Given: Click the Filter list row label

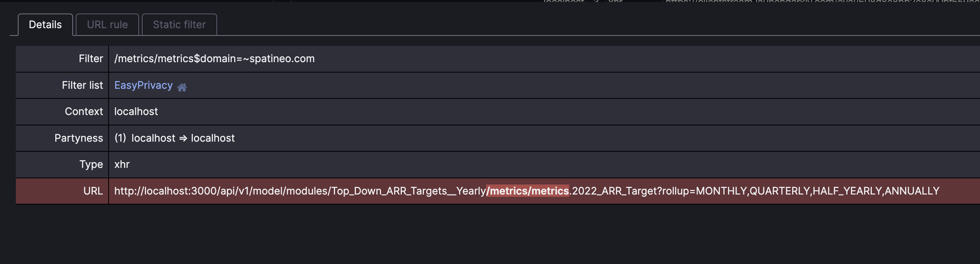Looking at the screenshot, I should coord(82,85).
